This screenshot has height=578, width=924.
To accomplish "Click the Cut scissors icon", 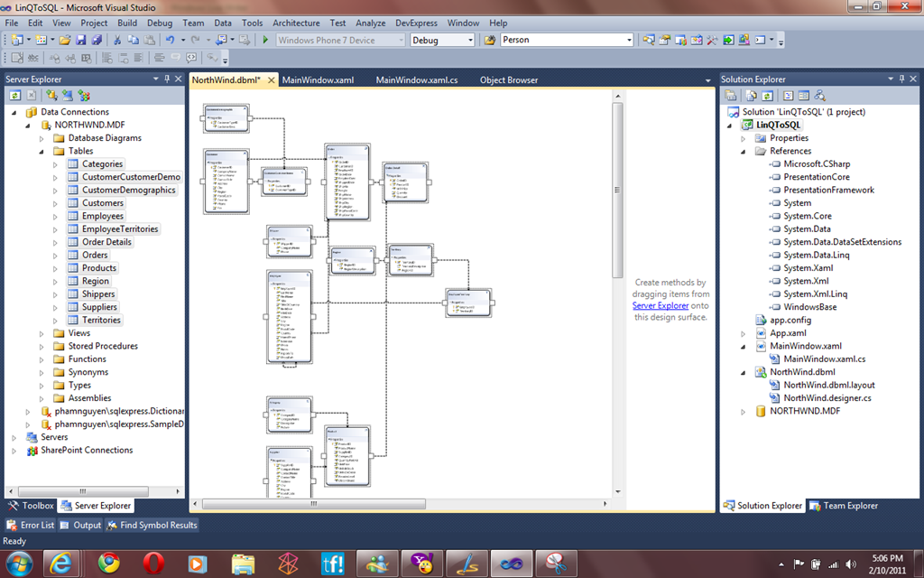I will click(117, 40).
